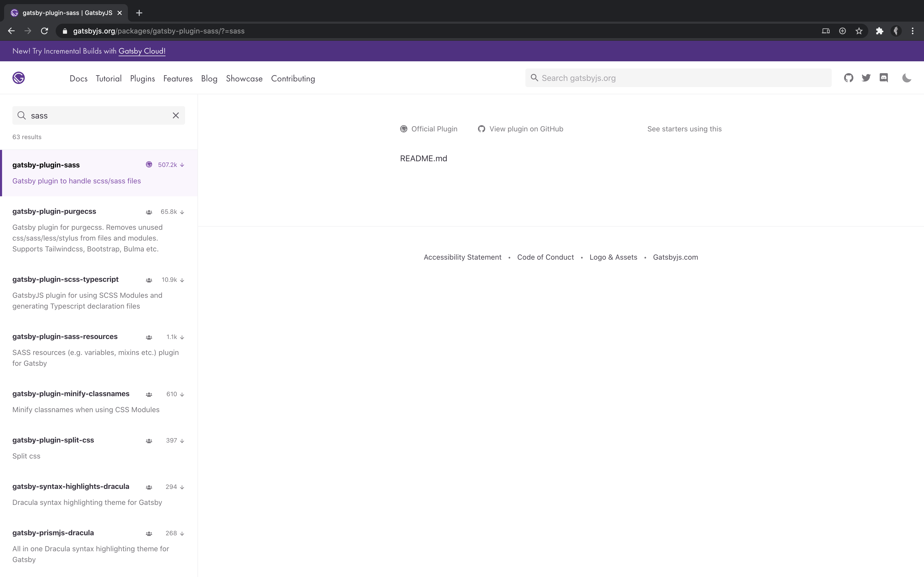Clear the sass plugin search field
This screenshot has width=924, height=577.
pos(176,115)
